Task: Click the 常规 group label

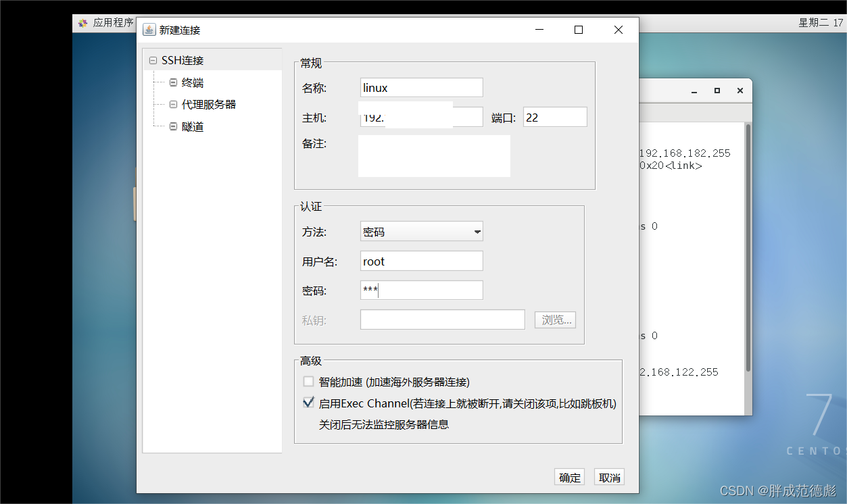Action: 311,63
